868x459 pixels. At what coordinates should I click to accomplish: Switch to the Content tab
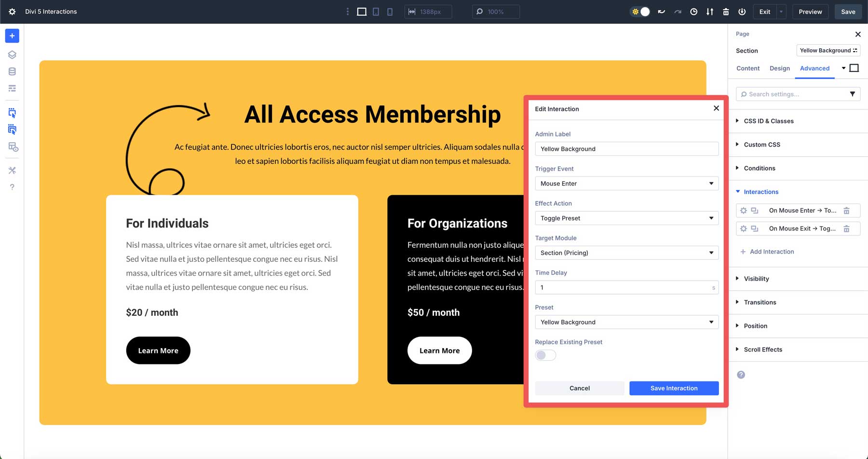tap(747, 68)
